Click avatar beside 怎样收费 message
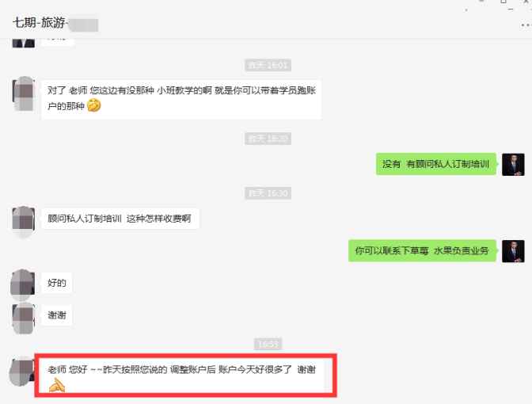 point(24,222)
